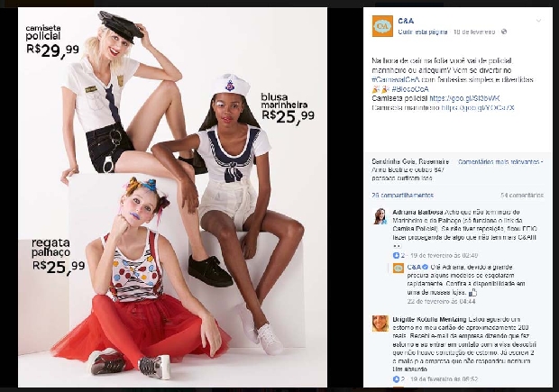Open Adriana Barbosa's profile picture

point(380,216)
